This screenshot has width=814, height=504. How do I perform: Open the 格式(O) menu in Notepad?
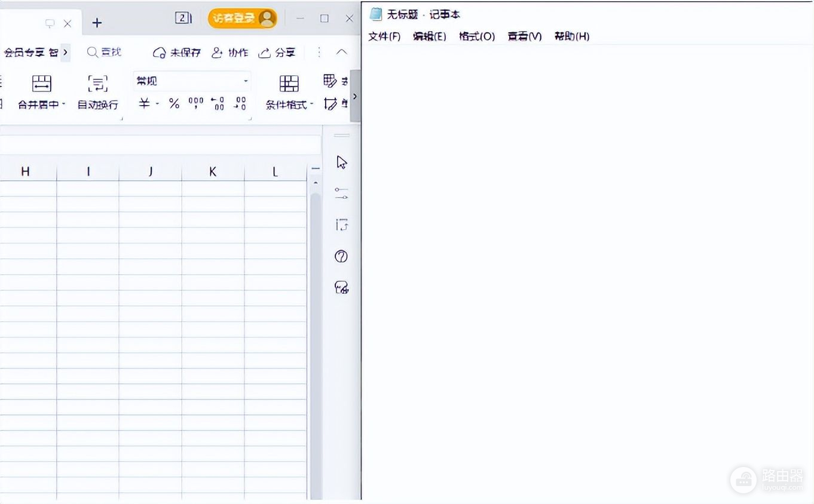click(x=476, y=36)
